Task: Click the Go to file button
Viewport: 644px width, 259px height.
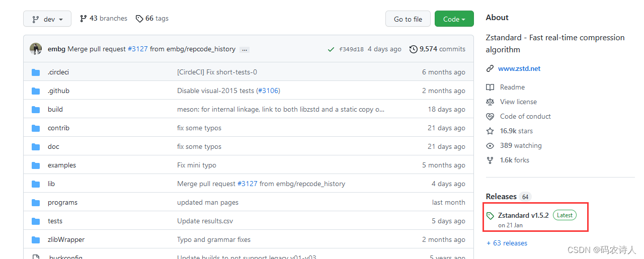Action: (x=408, y=19)
